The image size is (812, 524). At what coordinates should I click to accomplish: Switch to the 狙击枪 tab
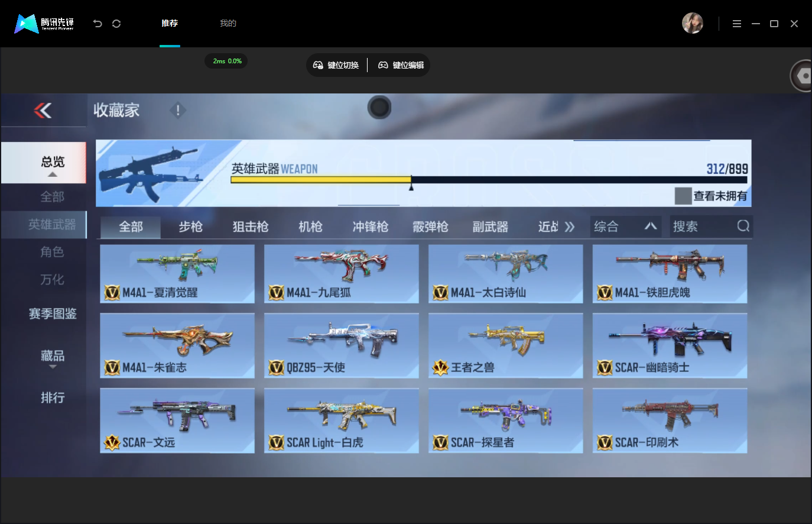251,227
